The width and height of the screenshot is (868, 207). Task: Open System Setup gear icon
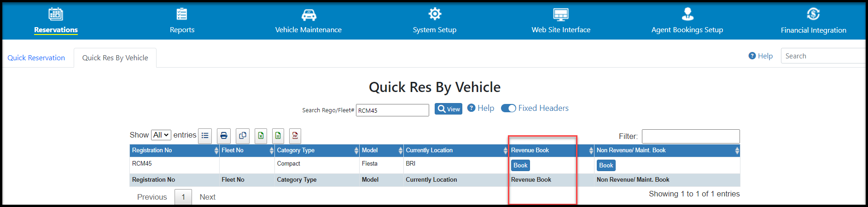pos(435,14)
